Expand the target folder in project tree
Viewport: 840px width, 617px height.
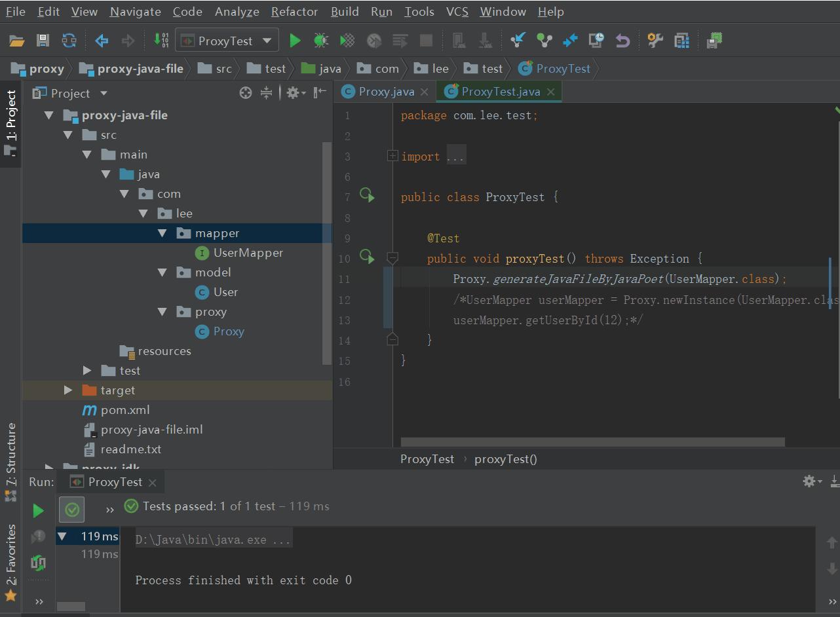[68, 390]
